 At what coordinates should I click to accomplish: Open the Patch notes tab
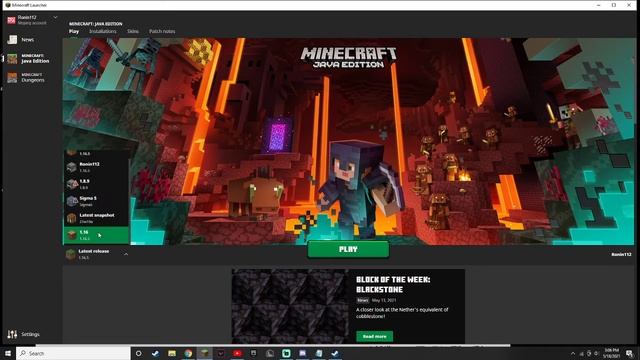(x=162, y=31)
